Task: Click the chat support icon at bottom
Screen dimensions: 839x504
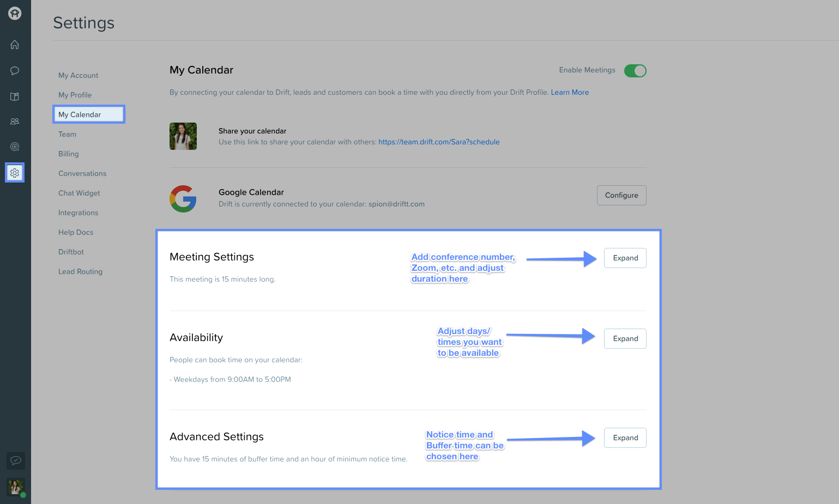Action: tap(15, 460)
